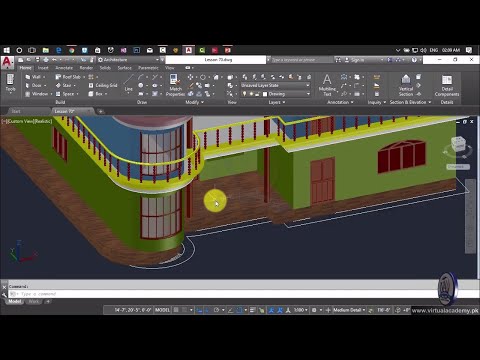
Task: Click the Match Properties tool
Action: [x=175, y=85]
